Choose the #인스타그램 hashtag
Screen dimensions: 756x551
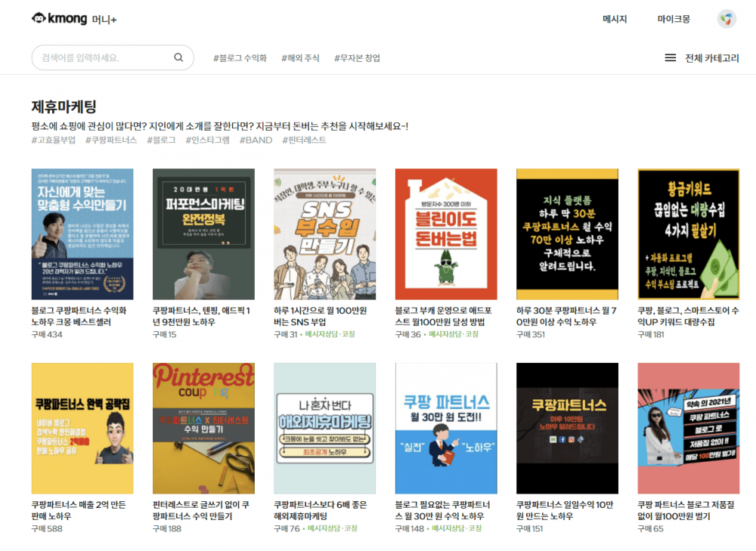(x=207, y=140)
